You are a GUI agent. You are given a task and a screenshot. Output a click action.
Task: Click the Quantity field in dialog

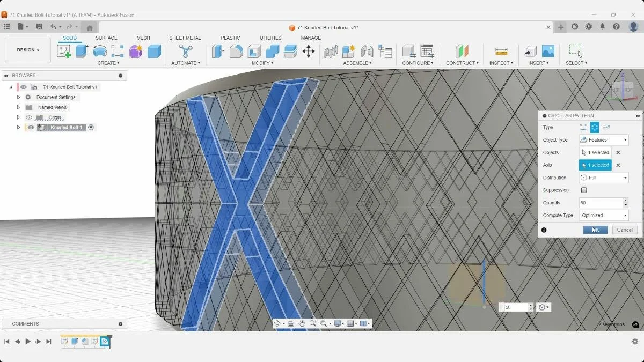[x=601, y=203]
